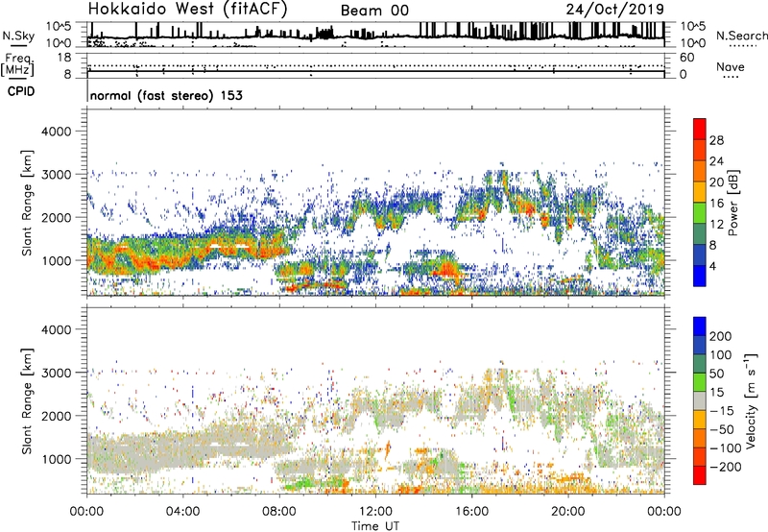The height and width of the screenshot is (532, 768).
Task: Click the '08:00' time tick label
Action: click(279, 512)
